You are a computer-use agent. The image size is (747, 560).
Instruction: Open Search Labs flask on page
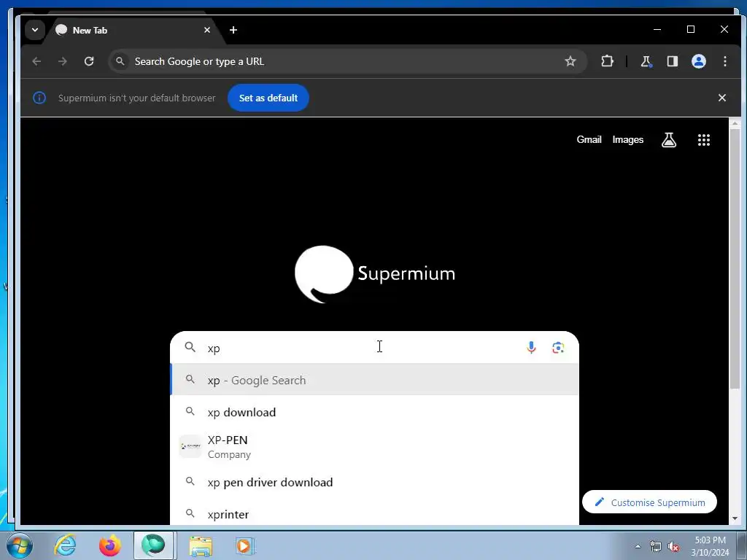[x=669, y=139]
